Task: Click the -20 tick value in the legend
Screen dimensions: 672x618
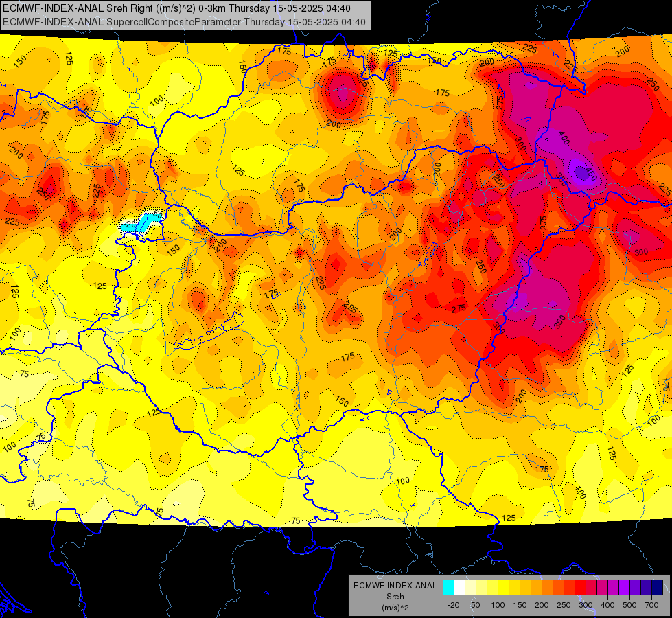Action: [x=453, y=605]
